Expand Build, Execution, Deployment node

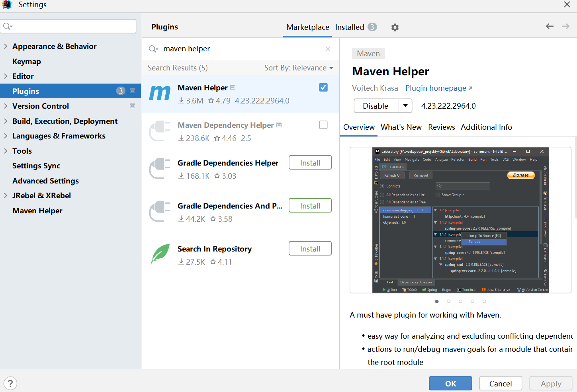(x=6, y=121)
